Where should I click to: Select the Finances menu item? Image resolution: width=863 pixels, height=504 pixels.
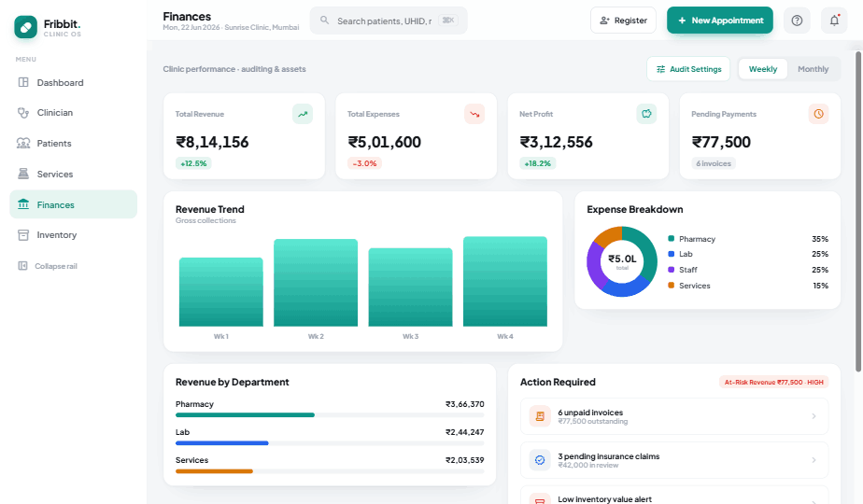click(73, 204)
